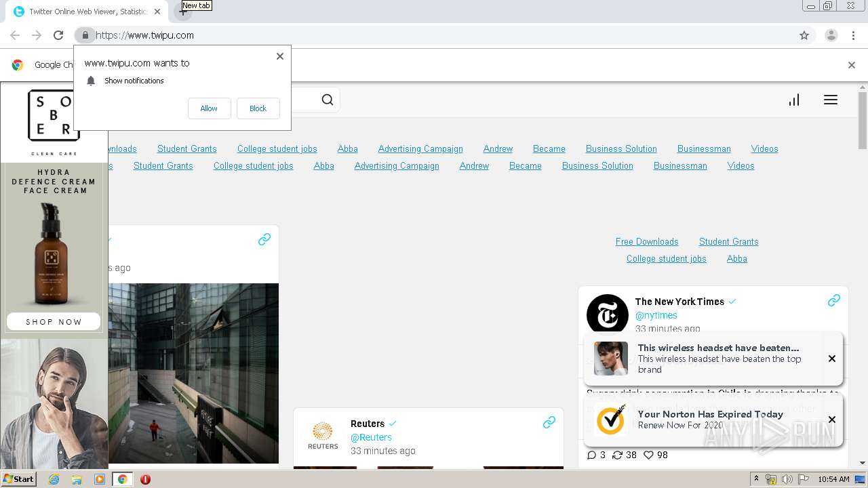Click the Reuters logo avatar
Image resolution: width=868 pixels, height=488 pixels.
(323, 436)
